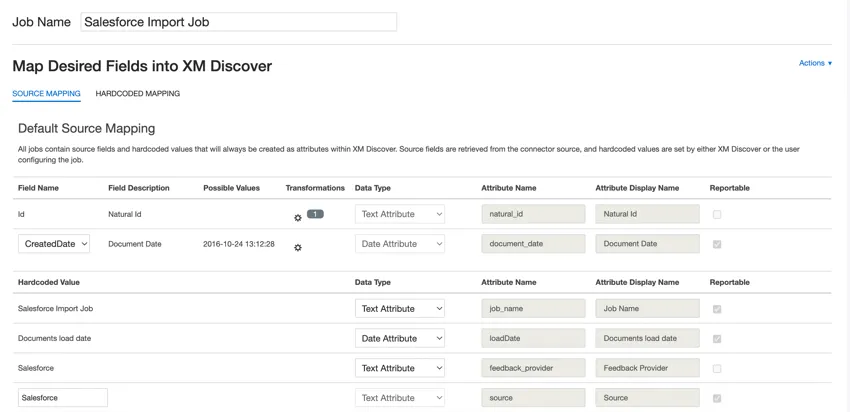Click the natural_id attribute name field
The height and width of the screenshot is (412, 850).
pyautogui.click(x=533, y=214)
